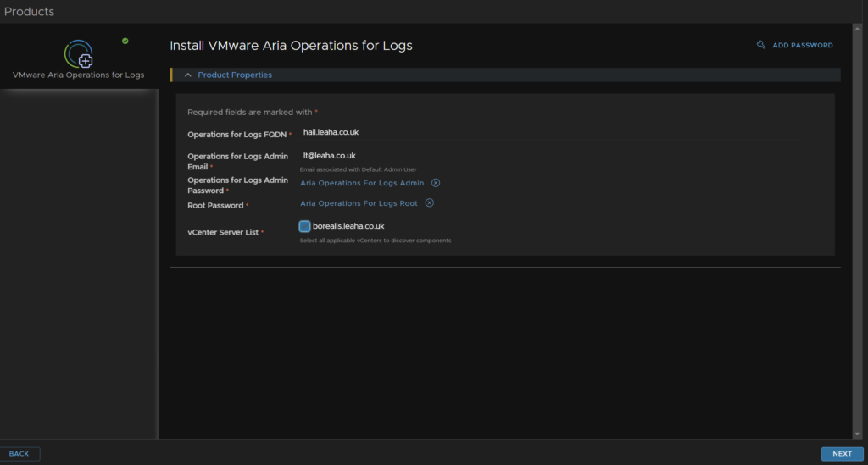
Task: Focus the Operations for Logs Admin Email field
Action: 551,156
